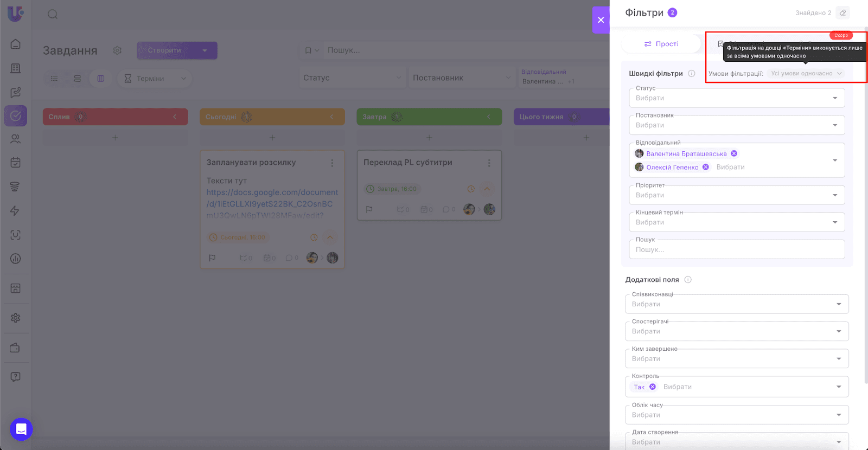Screen dimensions: 868x450
Task: Open task page settings gear beside Завдання
Action: pos(117,50)
